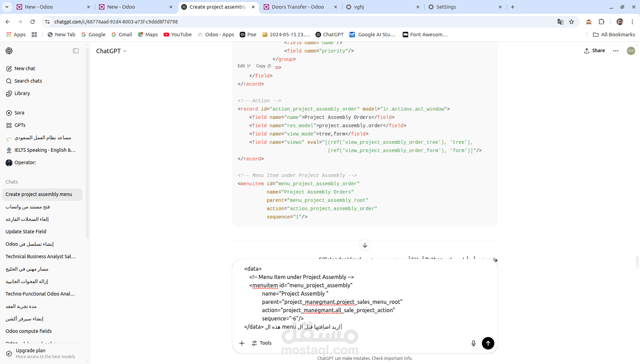640x364 pixels.
Task: Bookmark this page with the star
Action: pos(572,22)
